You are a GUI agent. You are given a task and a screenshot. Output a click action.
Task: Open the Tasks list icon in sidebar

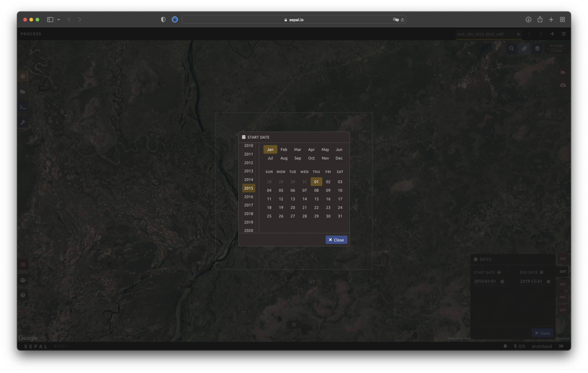coord(23,265)
